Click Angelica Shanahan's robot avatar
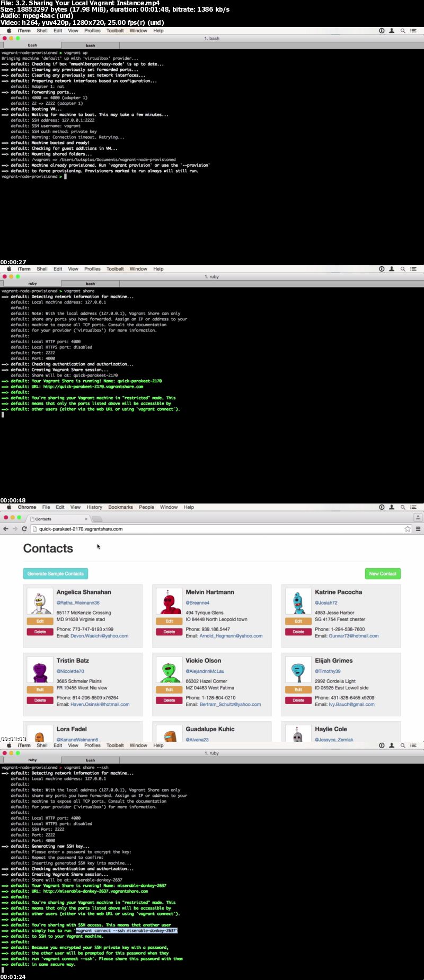The image size is (424, 980). click(40, 601)
